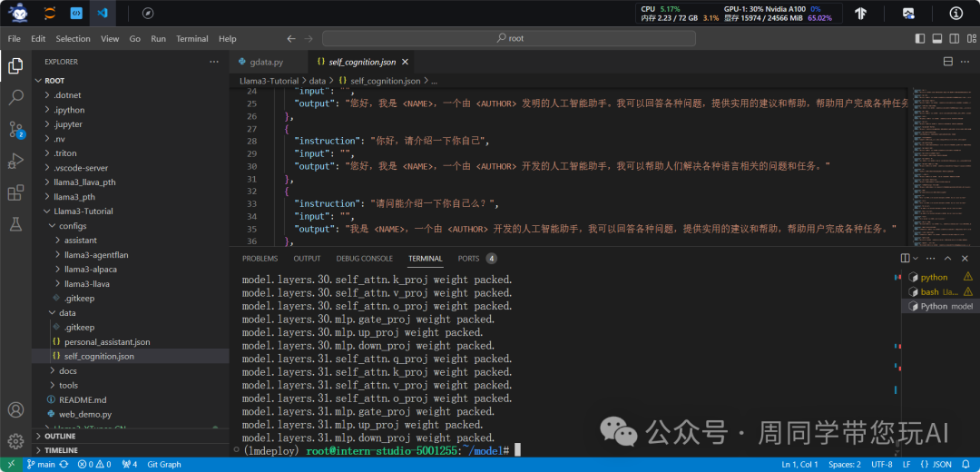
Task: Expand the .vscode-server folder
Action: (81, 168)
